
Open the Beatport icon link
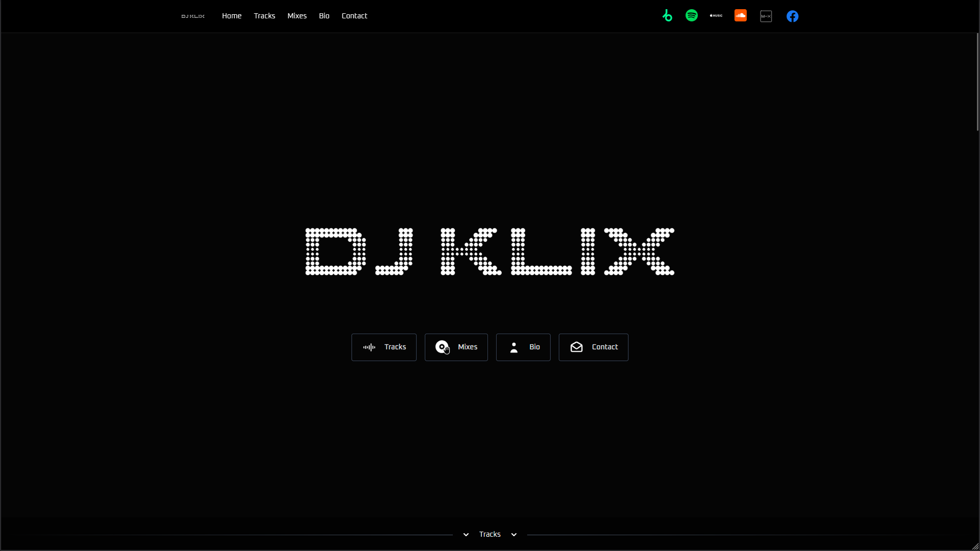(x=667, y=16)
